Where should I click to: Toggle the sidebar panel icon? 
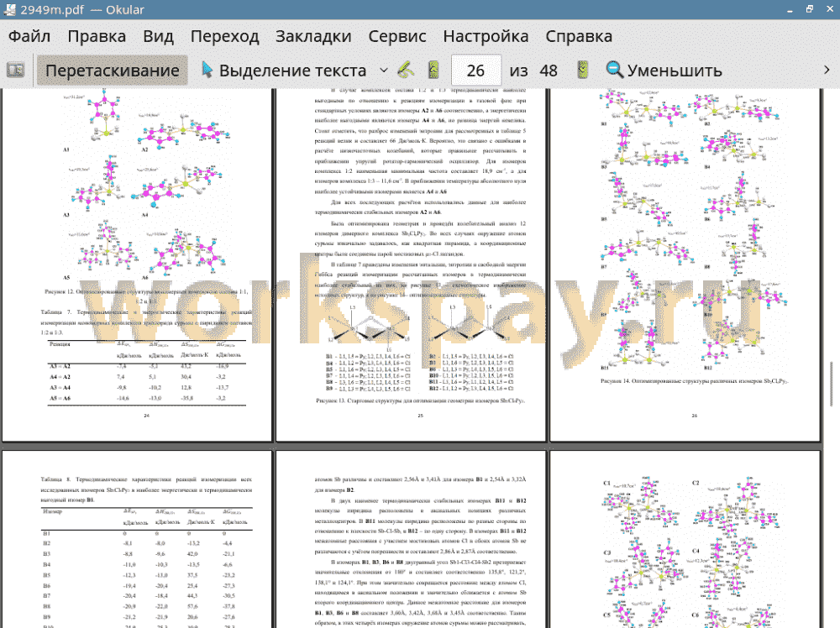(x=15, y=71)
